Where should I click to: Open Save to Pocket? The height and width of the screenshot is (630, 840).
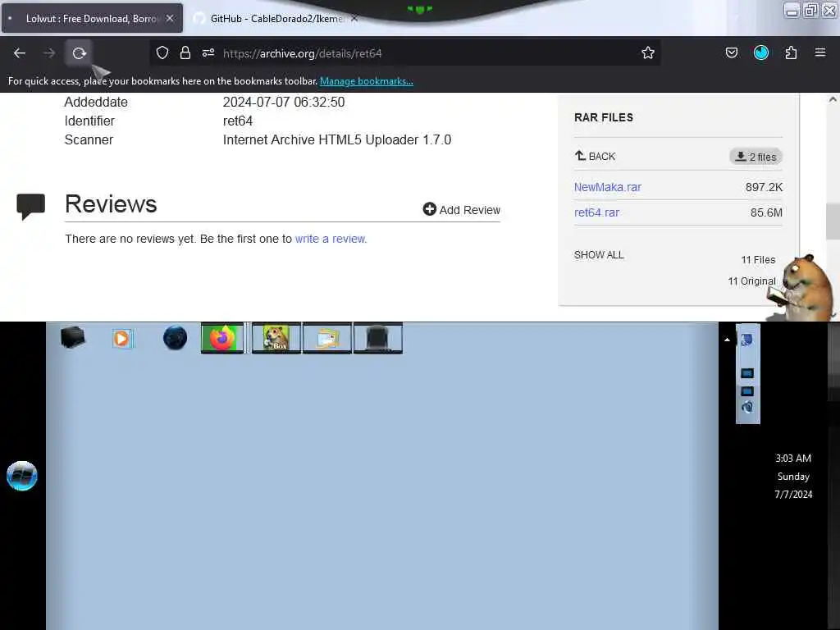[732, 52]
